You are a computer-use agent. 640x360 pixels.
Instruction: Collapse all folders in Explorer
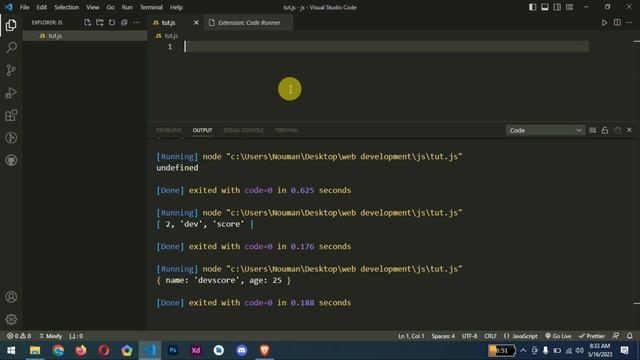124,22
